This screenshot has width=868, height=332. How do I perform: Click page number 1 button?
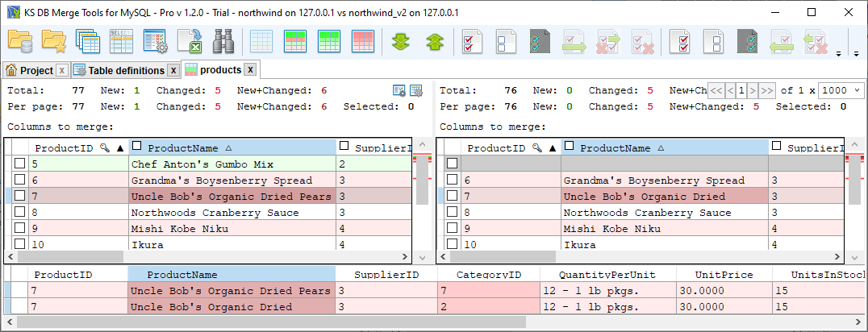click(x=741, y=90)
